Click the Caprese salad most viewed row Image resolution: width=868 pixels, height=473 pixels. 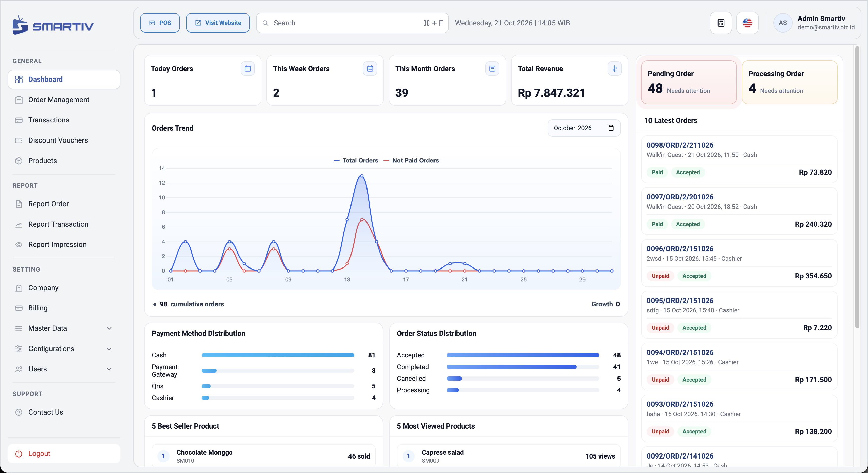[508, 456]
